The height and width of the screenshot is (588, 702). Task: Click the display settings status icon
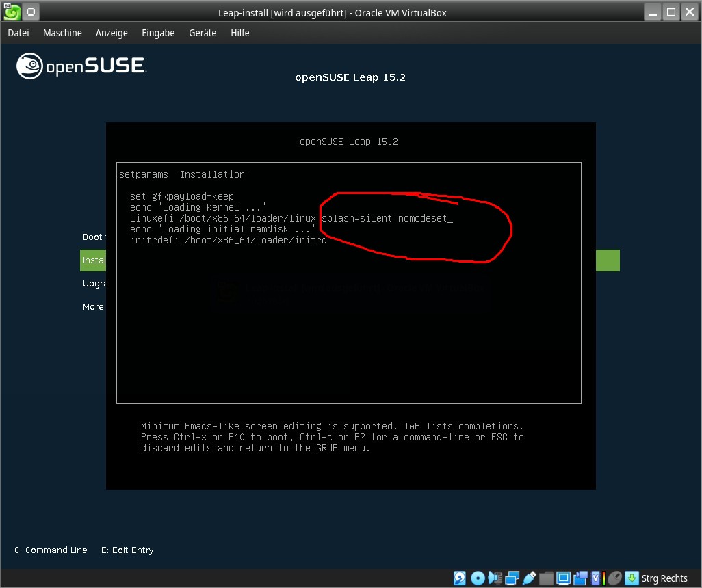coord(563,578)
